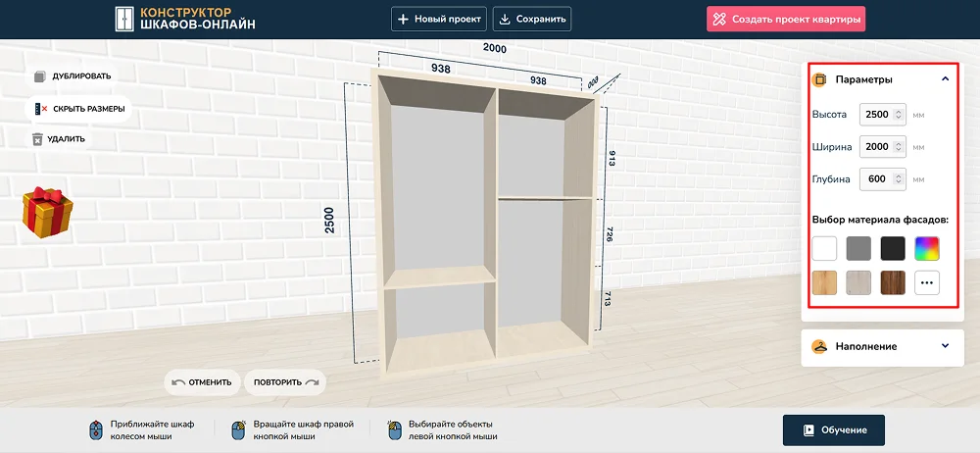Click the mouse wheel zoom hint icon
The width and height of the screenshot is (980, 453).
[x=96, y=430]
